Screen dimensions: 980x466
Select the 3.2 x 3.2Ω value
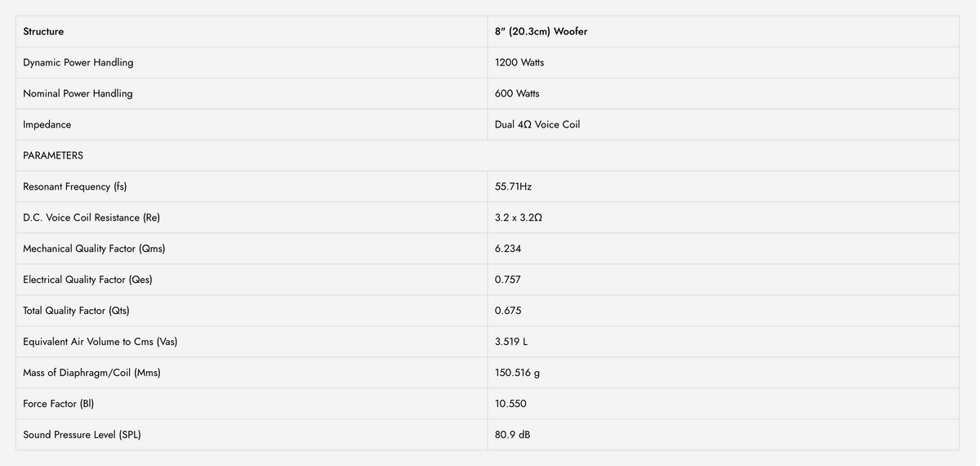tap(519, 218)
